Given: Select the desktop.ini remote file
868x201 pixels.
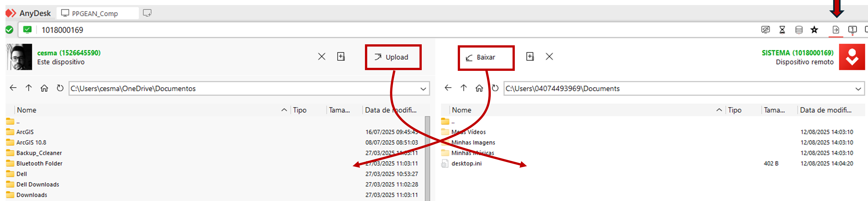Looking at the screenshot, I should [466, 163].
